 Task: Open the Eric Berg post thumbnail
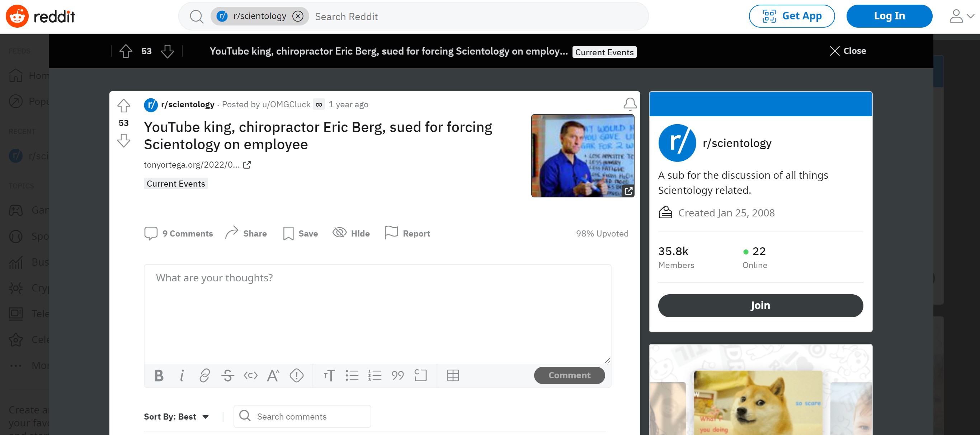[583, 156]
